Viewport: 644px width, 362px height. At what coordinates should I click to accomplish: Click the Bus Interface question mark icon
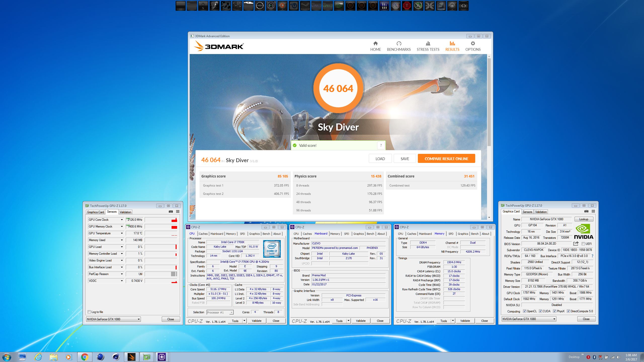[x=592, y=256]
